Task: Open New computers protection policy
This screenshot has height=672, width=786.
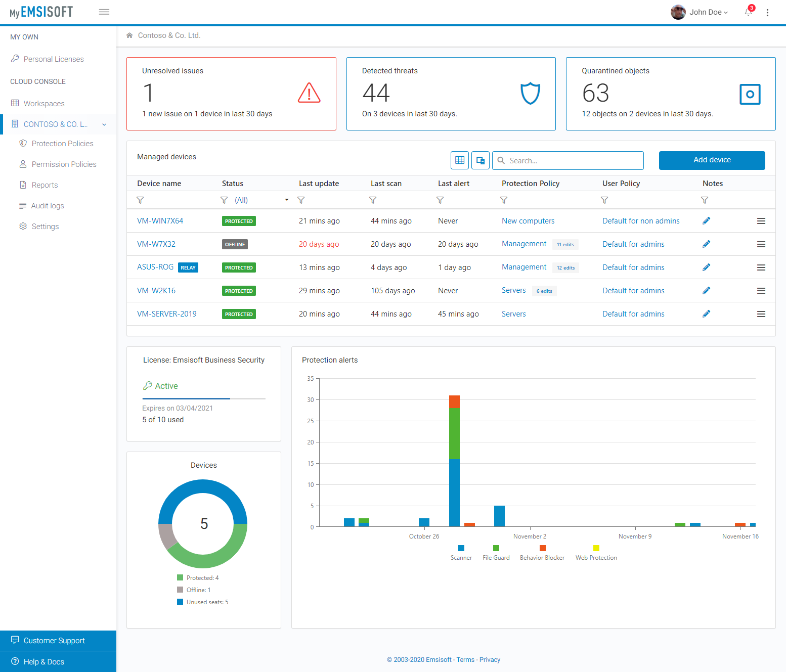Action: point(528,221)
